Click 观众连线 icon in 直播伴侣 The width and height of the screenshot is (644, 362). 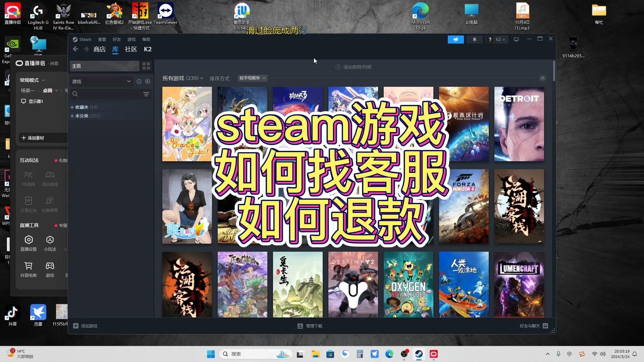[50, 175]
